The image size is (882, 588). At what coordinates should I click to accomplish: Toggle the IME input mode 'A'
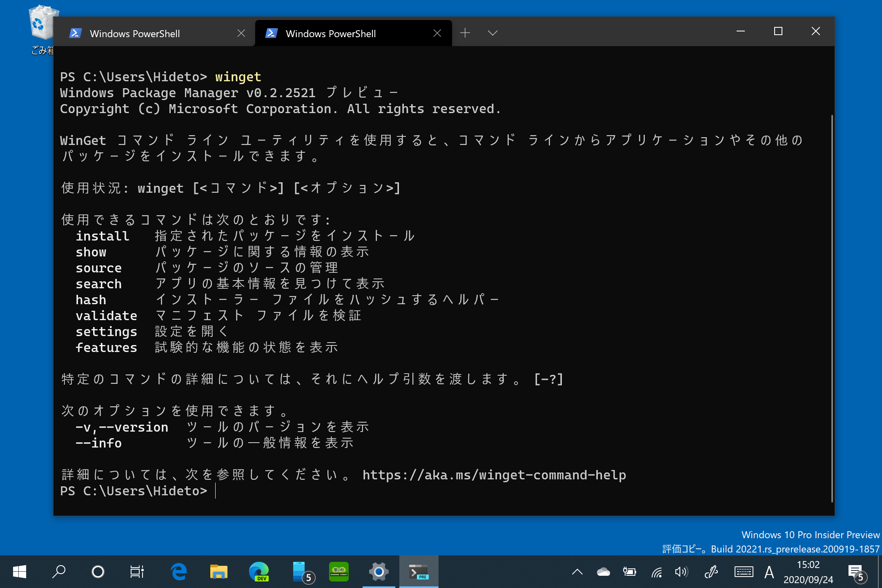click(769, 572)
